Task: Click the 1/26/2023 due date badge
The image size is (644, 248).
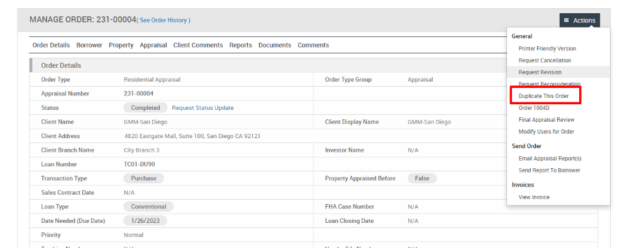Action: [x=145, y=220]
